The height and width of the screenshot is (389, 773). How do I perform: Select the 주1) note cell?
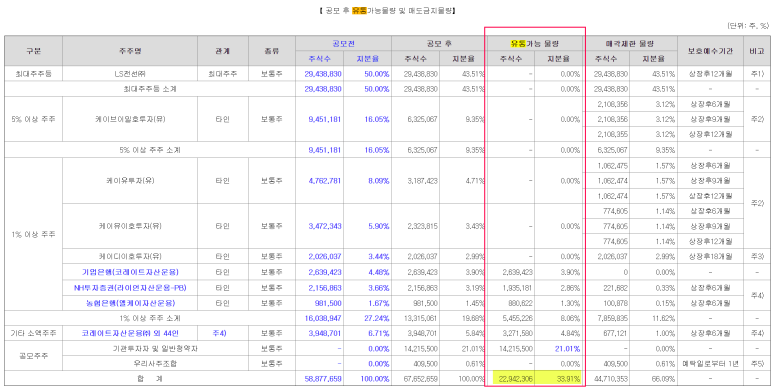[x=756, y=74]
